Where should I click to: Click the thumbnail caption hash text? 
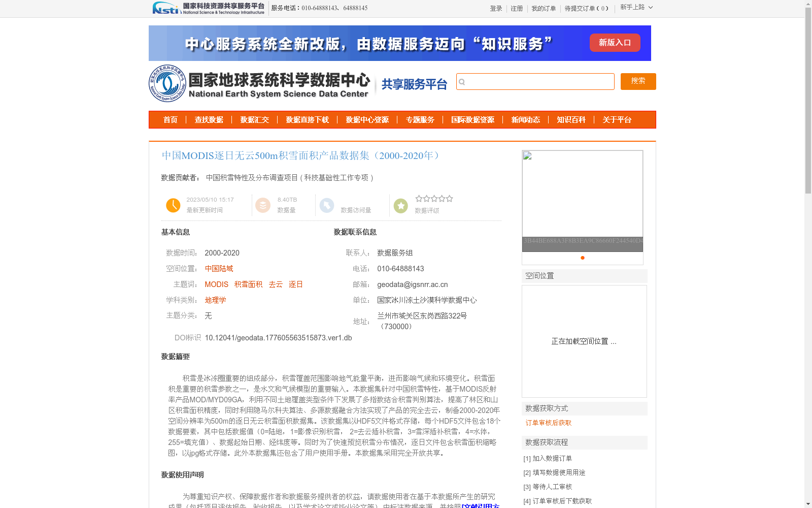583,241
